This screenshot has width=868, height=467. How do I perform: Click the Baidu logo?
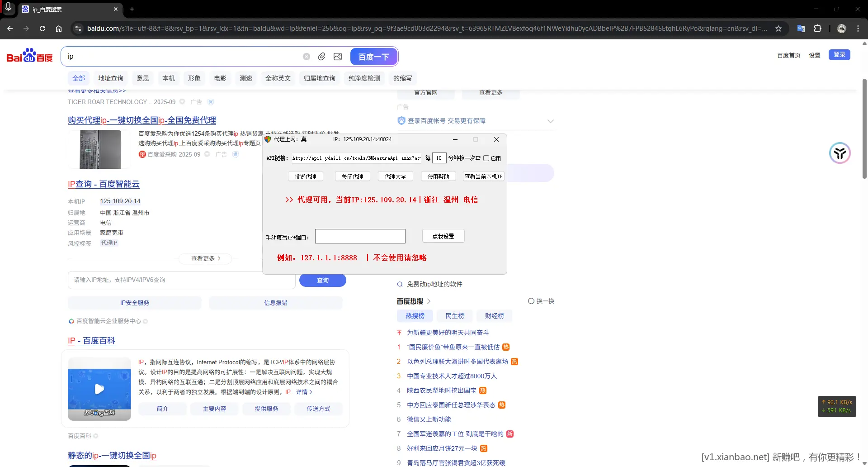tap(29, 56)
